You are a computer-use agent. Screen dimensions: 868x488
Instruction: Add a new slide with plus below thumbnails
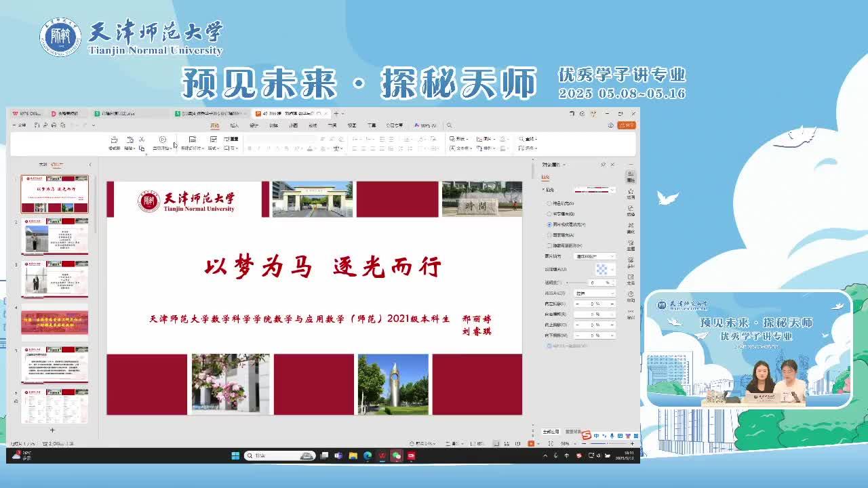coord(52,430)
